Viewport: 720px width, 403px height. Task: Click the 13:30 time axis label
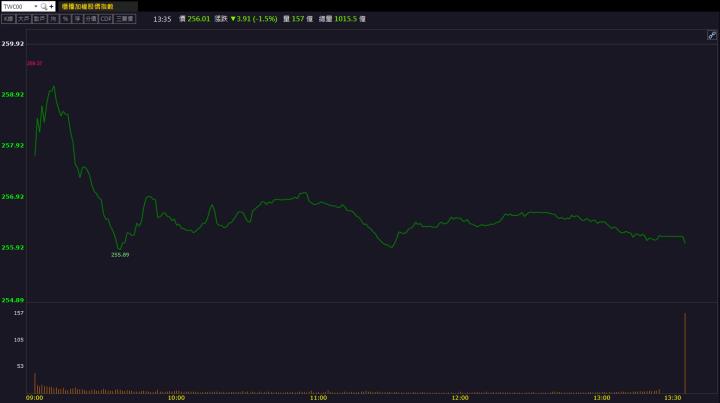click(x=673, y=398)
